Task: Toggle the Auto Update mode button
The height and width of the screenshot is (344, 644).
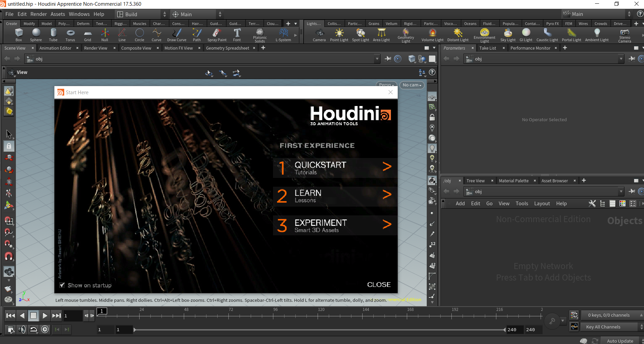Action: [620, 341]
